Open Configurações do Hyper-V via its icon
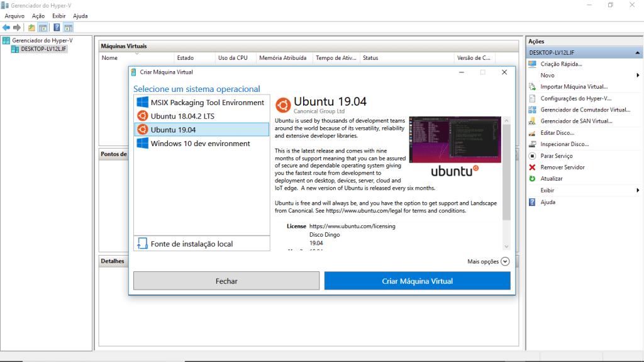 tap(532, 98)
